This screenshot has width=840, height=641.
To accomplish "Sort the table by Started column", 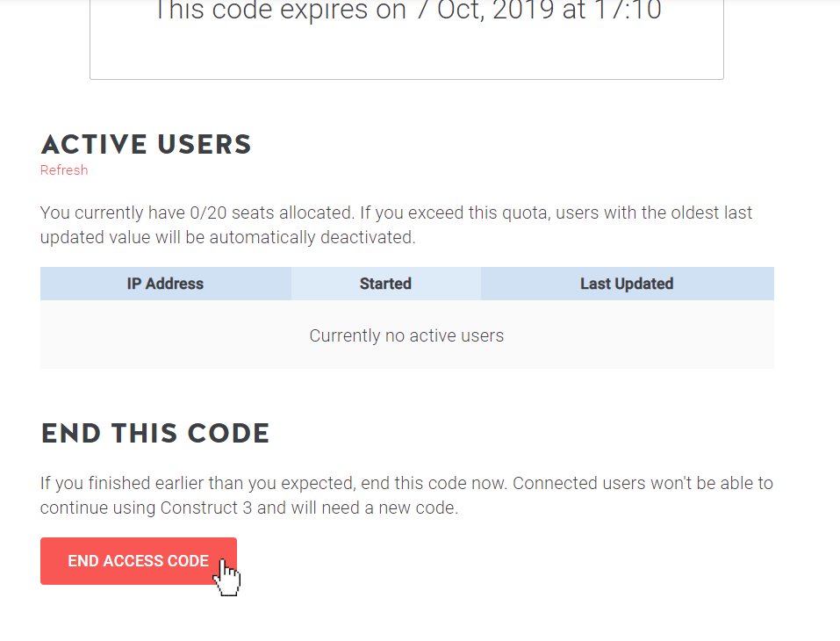I will pyautogui.click(x=385, y=283).
